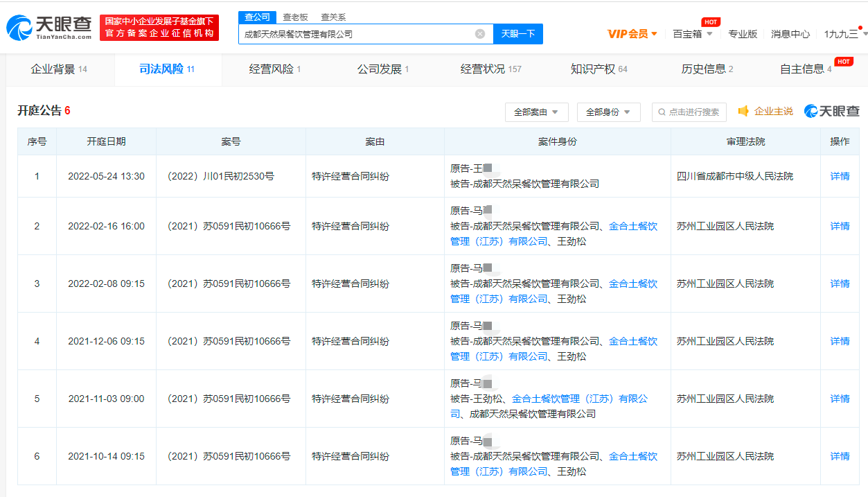
Task: Expand the 全部案由 filter dropdown
Action: click(538, 112)
